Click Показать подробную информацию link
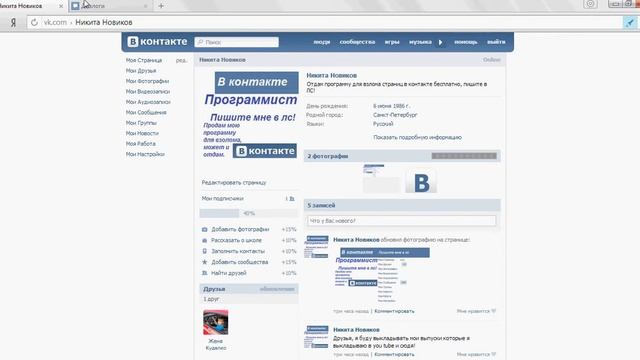The height and width of the screenshot is (360, 640). coord(417,138)
